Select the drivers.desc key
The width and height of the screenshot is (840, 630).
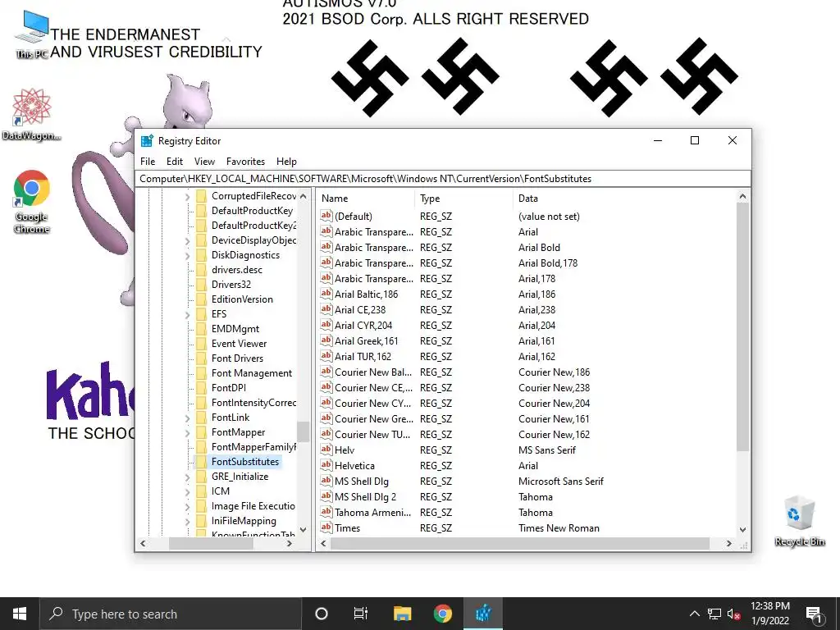237,270
